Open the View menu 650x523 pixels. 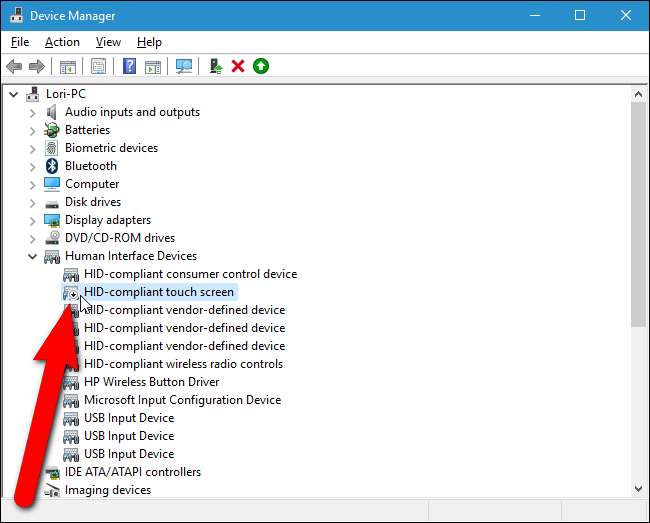(108, 42)
